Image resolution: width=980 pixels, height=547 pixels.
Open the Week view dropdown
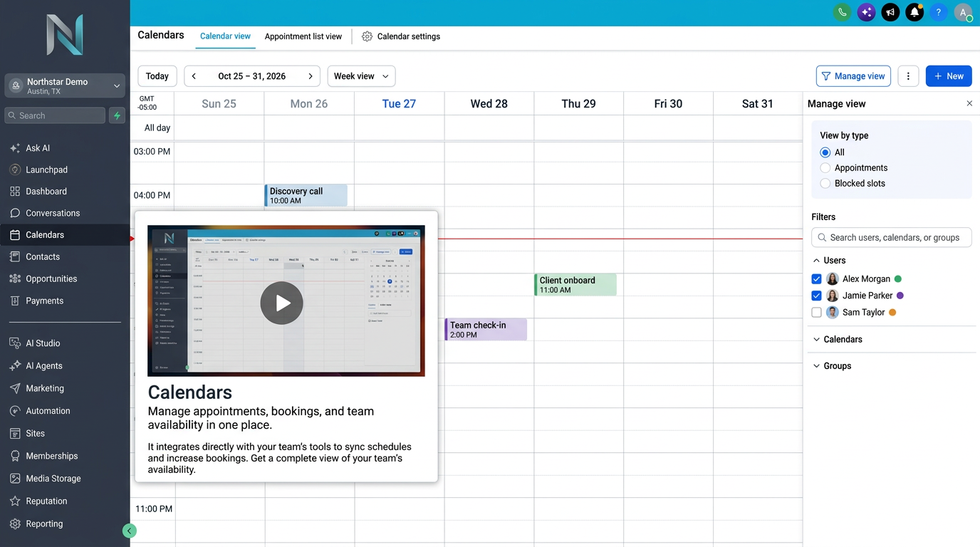point(361,76)
